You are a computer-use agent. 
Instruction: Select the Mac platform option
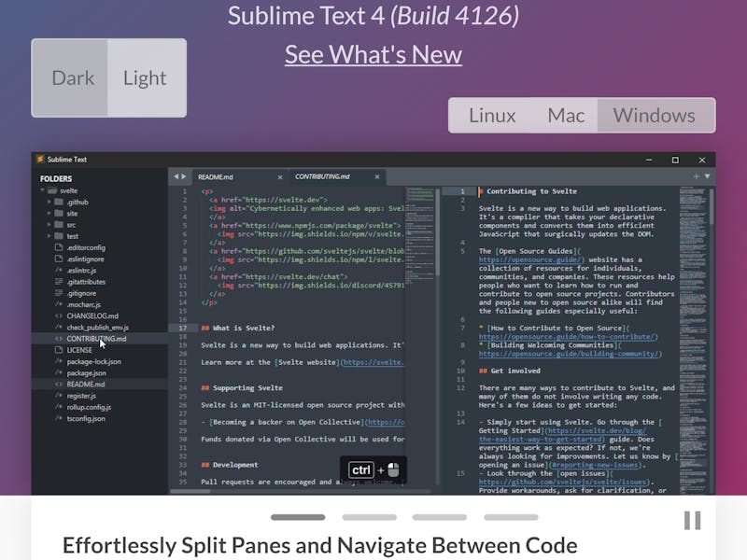[x=566, y=116]
